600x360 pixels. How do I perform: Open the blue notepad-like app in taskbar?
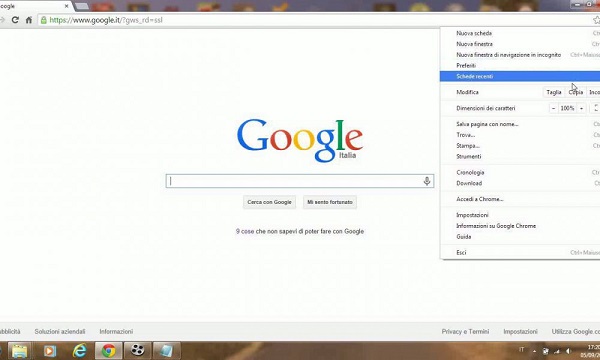coord(166,350)
